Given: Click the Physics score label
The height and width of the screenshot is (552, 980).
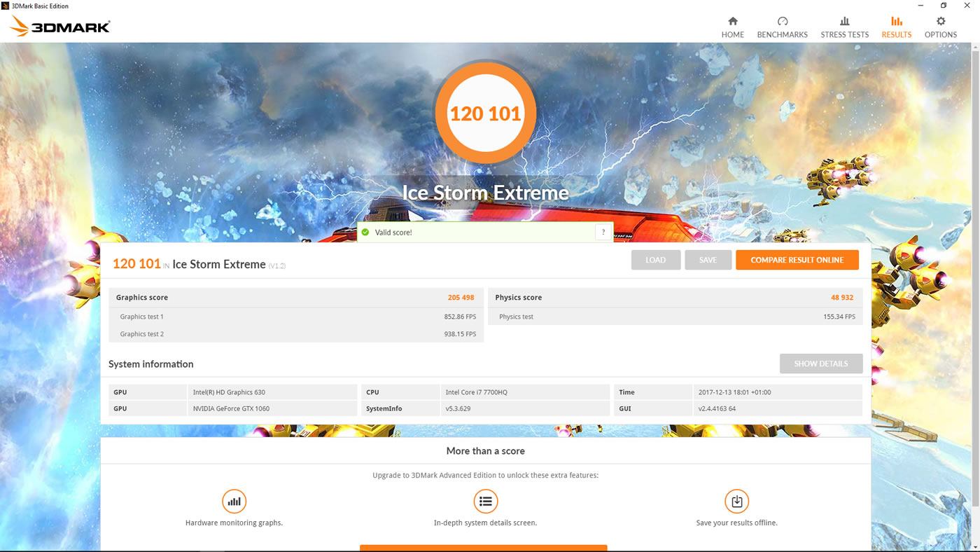Looking at the screenshot, I should (519, 298).
